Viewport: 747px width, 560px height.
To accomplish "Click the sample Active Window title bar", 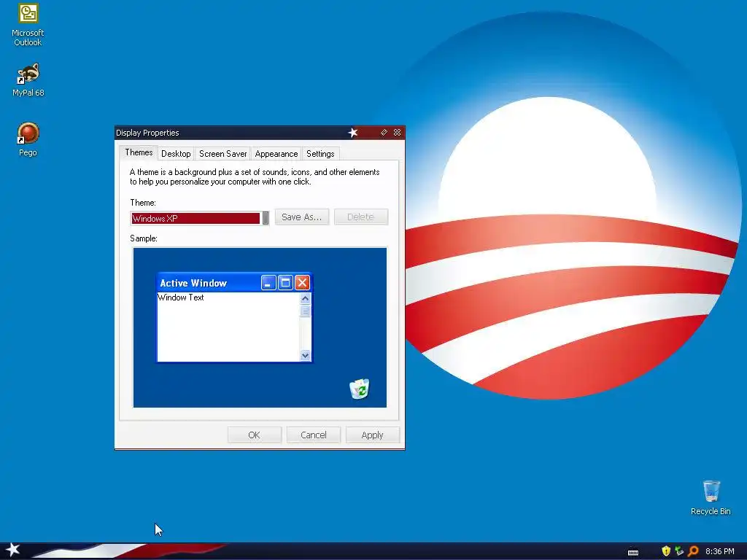I will [234, 282].
